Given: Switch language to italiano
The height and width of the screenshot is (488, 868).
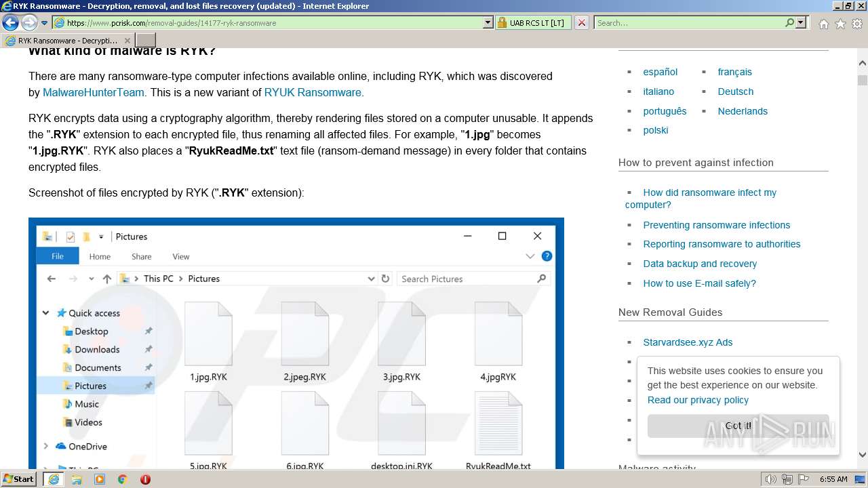Looking at the screenshot, I should 658,91.
